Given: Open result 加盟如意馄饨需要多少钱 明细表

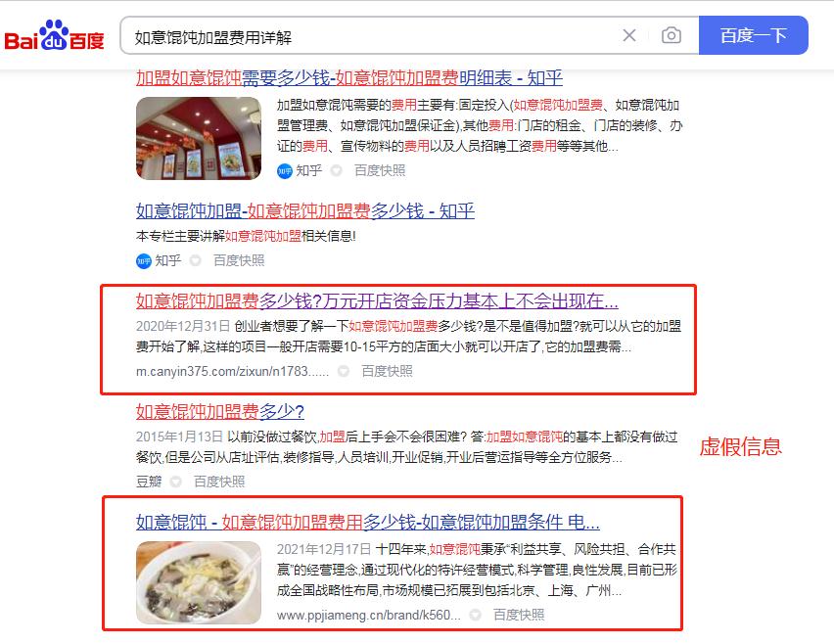Looking at the screenshot, I should point(348,78).
